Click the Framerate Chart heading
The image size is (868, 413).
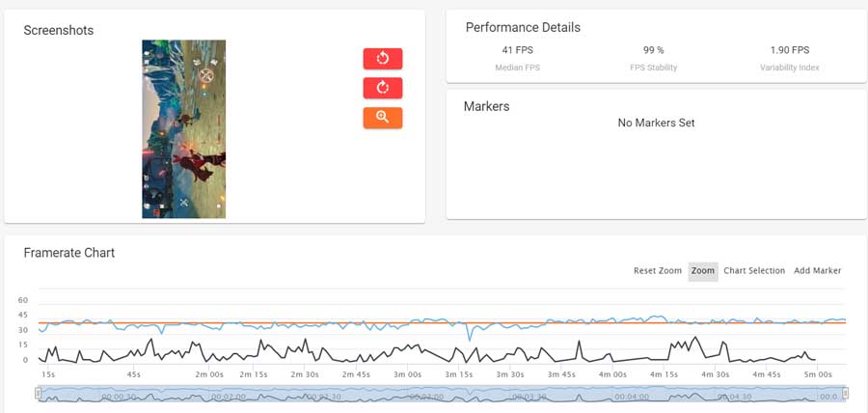(x=69, y=253)
